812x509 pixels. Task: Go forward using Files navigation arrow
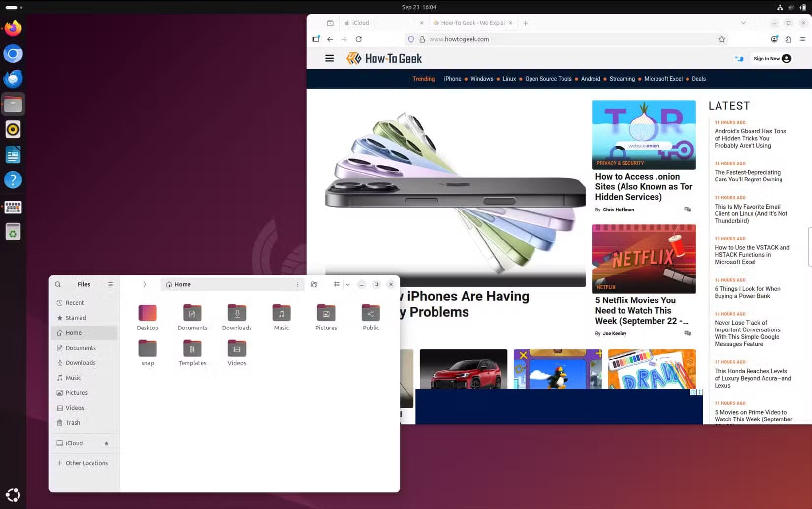tap(144, 284)
